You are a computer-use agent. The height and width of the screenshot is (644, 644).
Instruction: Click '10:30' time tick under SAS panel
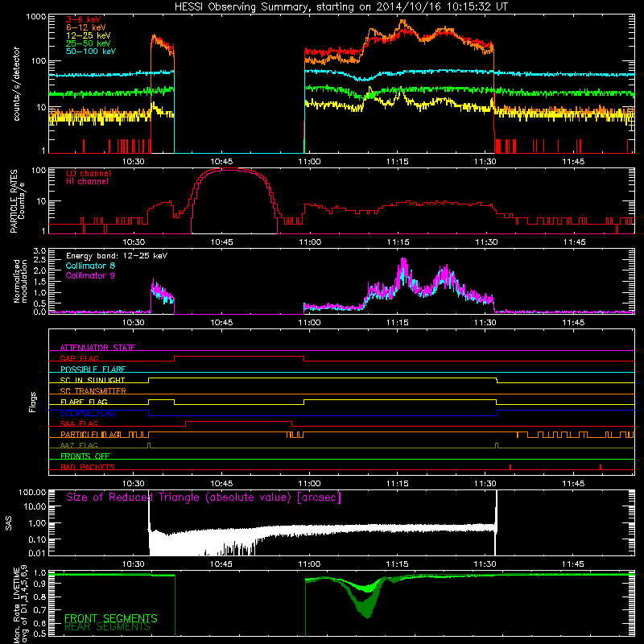tap(134, 564)
